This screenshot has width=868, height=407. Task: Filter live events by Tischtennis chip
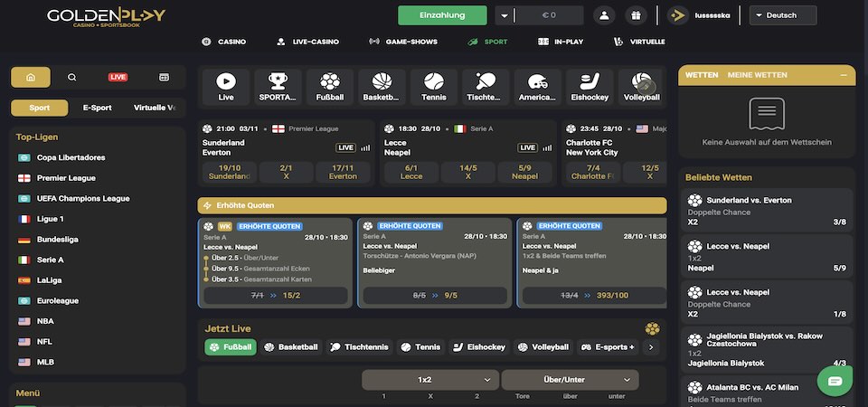tap(360, 347)
